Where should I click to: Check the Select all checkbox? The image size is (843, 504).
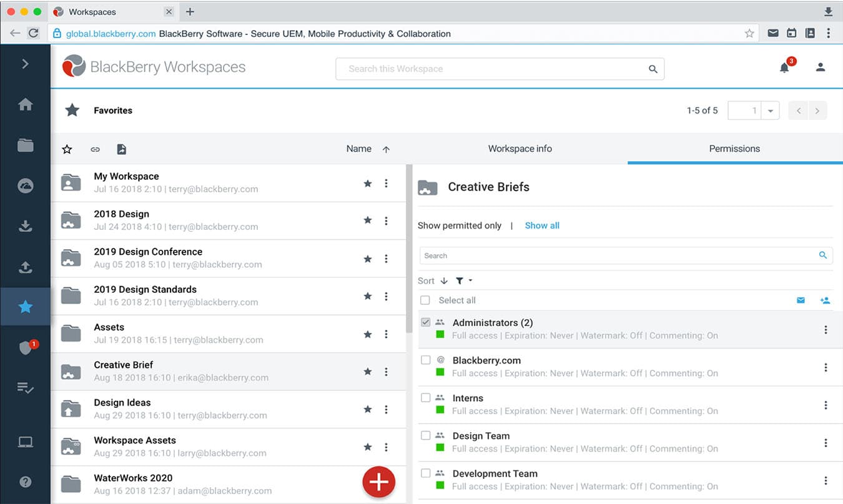425,300
